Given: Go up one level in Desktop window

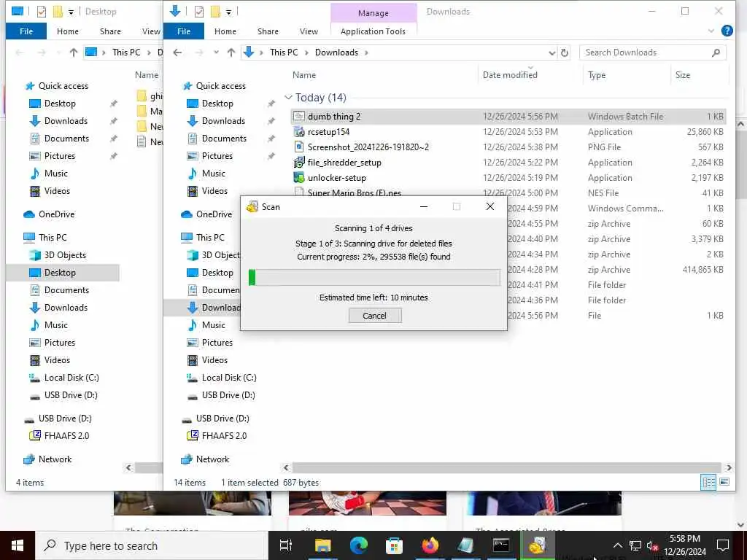Looking at the screenshot, I should (x=74, y=52).
